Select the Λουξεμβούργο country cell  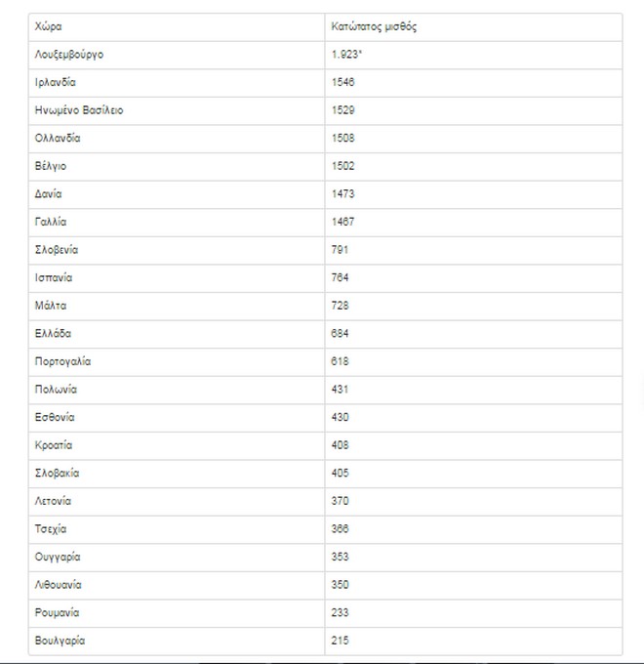pyautogui.click(x=68, y=55)
